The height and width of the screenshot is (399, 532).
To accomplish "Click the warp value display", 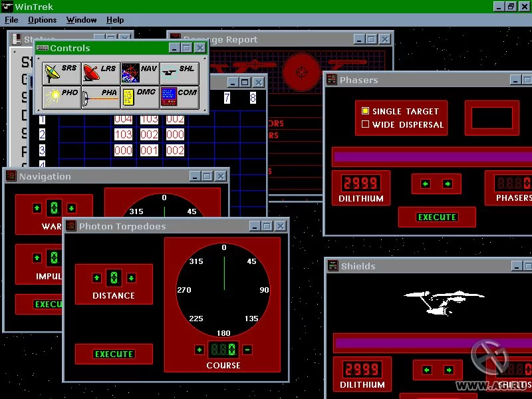I will [x=54, y=207].
